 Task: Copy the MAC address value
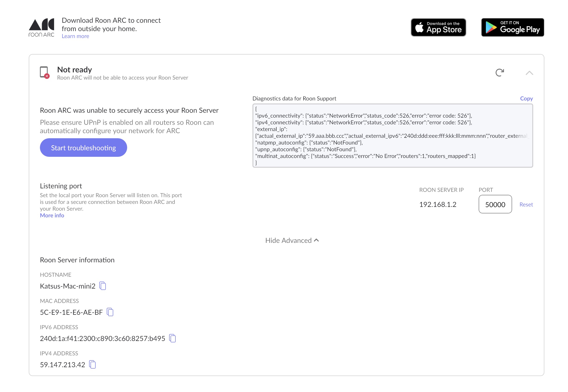110,312
